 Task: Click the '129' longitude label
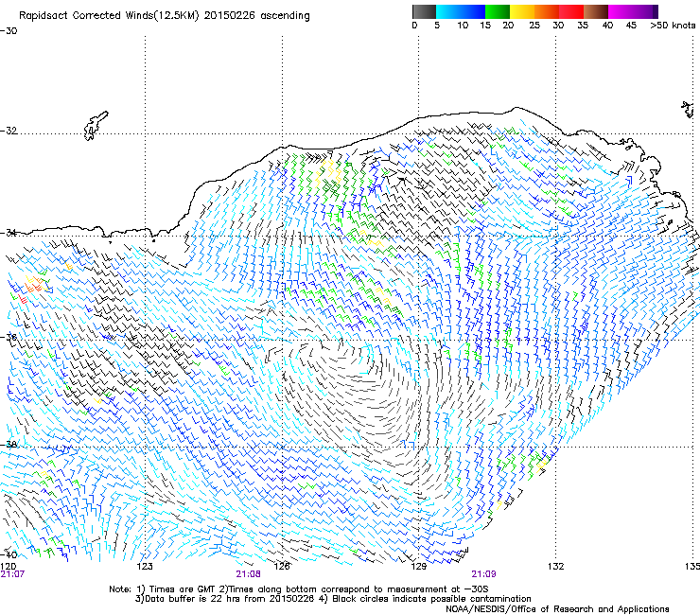click(x=418, y=567)
